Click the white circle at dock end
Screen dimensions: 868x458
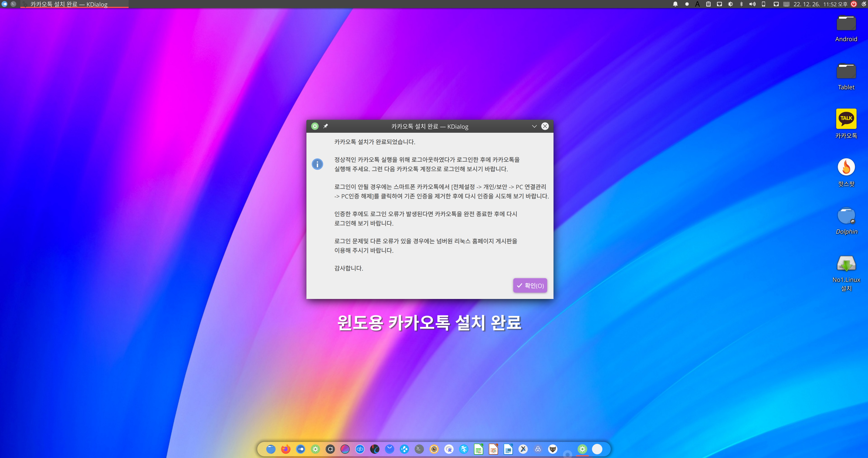pyautogui.click(x=597, y=449)
